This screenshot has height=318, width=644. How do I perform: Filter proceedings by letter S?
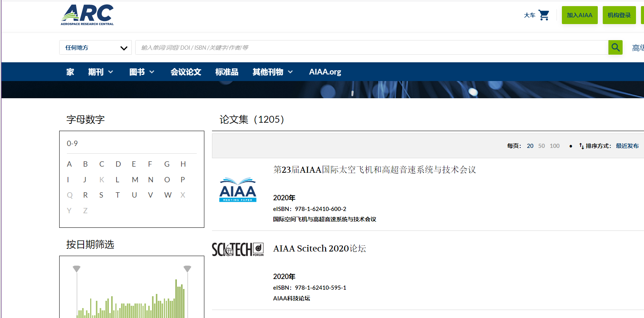tap(101, 195)
